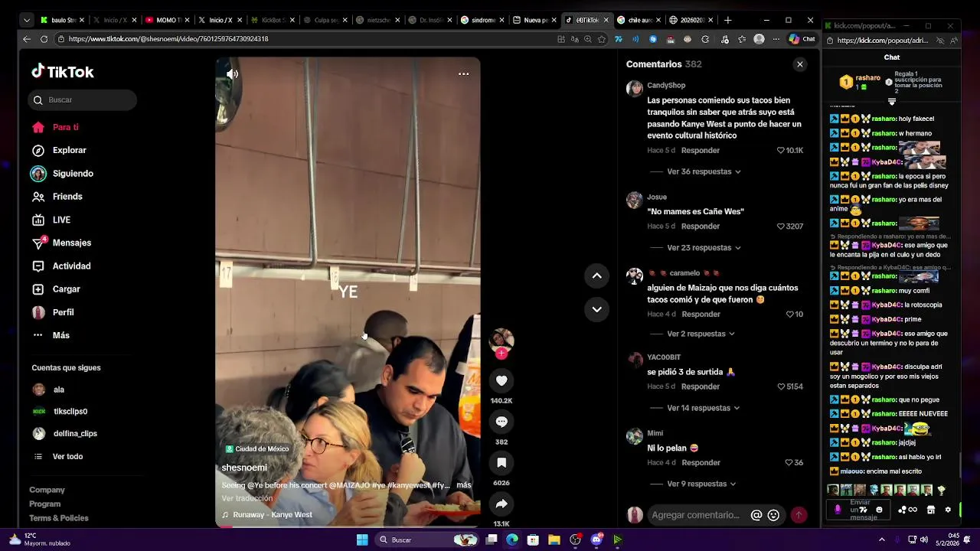Like CandyShop's comment with 10.1K likes
The image size is (980, 551).
781,151
